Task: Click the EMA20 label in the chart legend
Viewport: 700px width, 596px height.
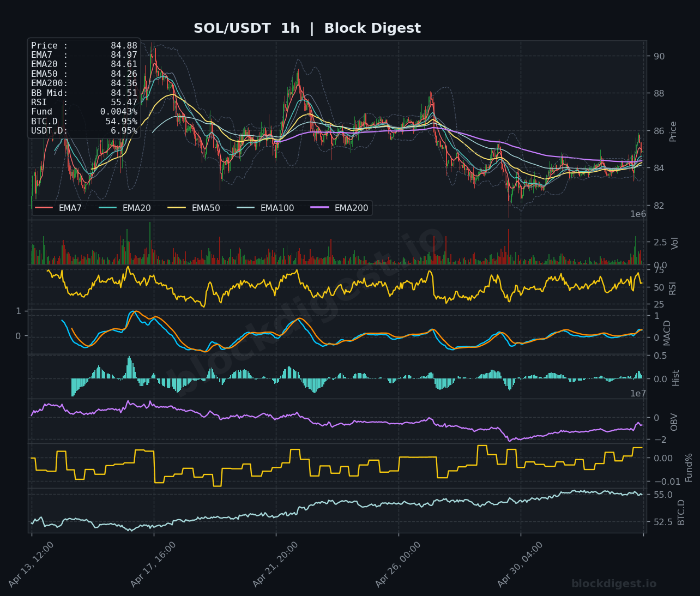Action: (x=136, y=208)
